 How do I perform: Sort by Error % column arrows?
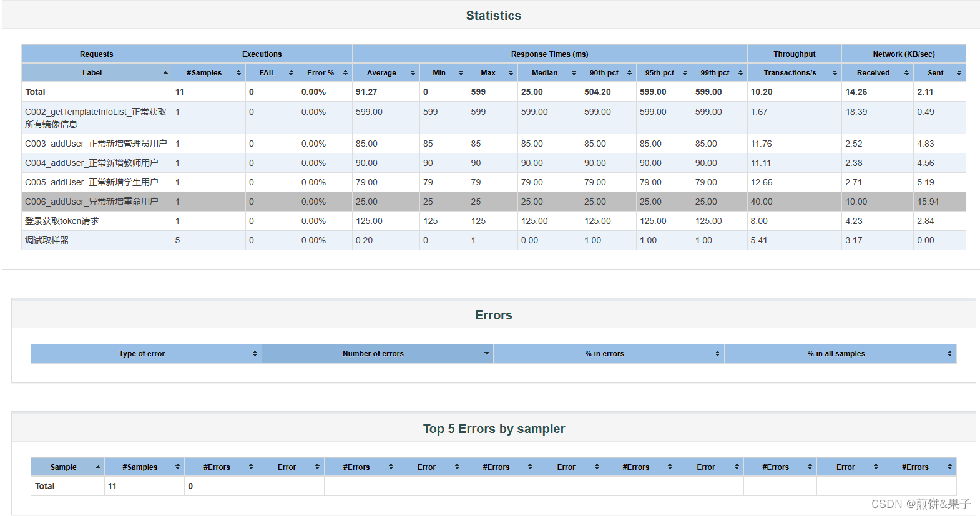[345, 73]
